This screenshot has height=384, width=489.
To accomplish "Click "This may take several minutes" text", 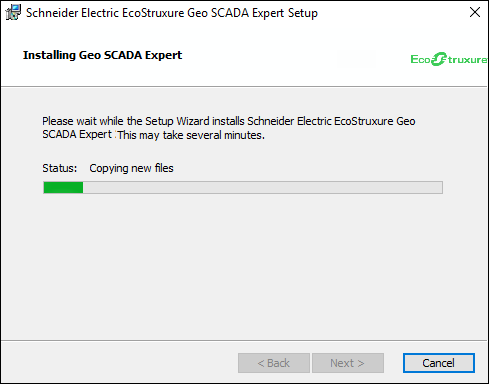I will (x=190, y=135).
